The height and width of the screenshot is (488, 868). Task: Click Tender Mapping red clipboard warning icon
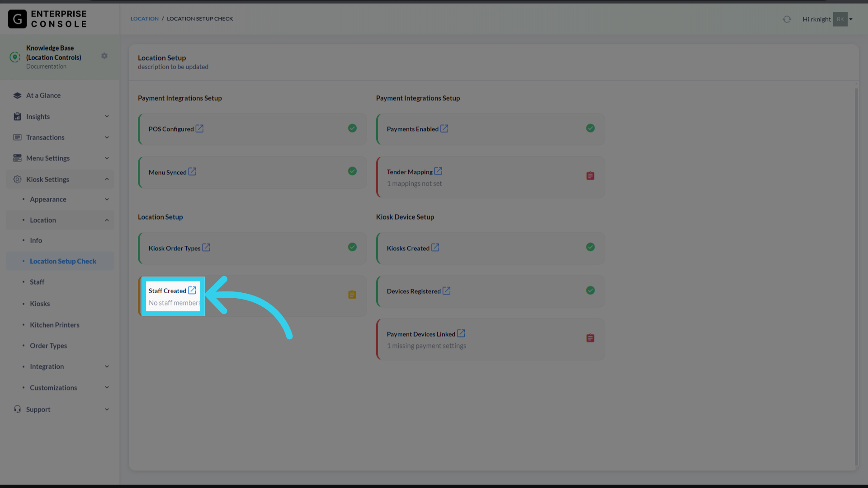pos(590,176)
